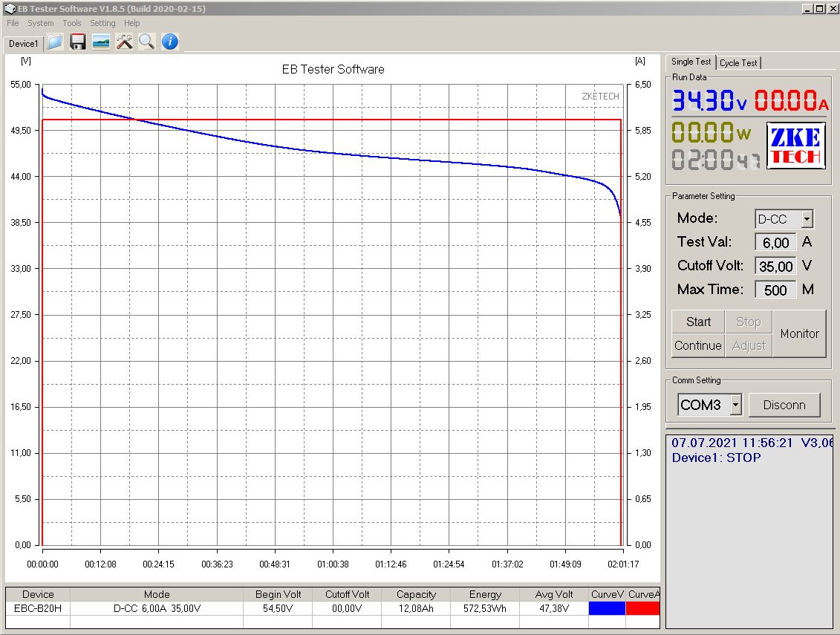Open the hammer and wrench settings tool
The image size is (840, 635).
(124, 42)
